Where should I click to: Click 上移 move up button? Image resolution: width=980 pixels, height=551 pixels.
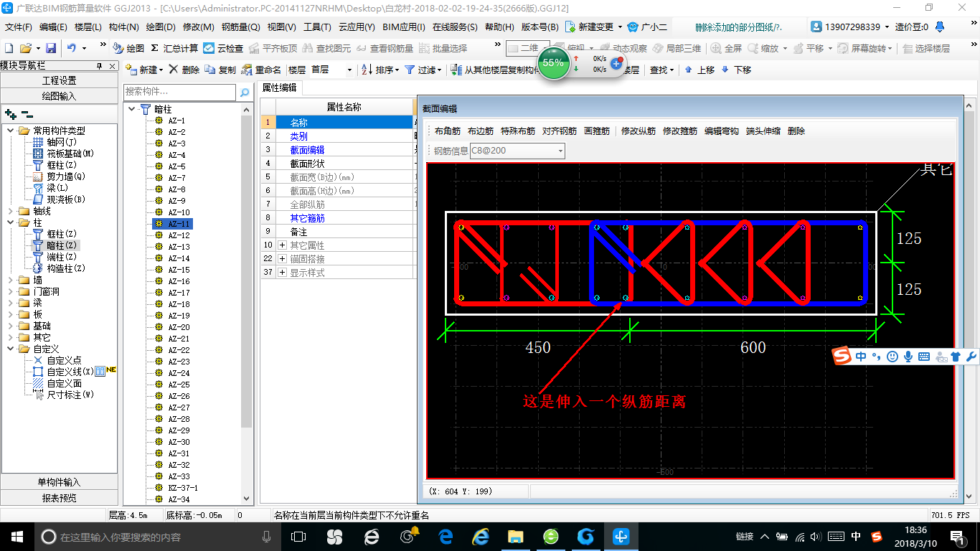699,70
